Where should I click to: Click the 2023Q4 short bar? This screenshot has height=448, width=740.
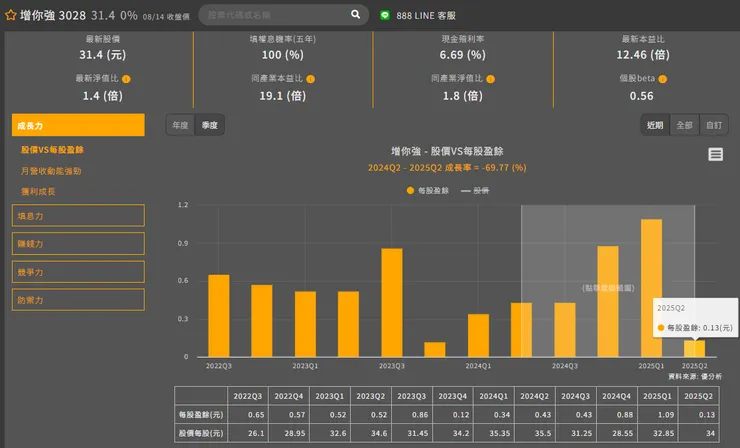click(435, 349)
